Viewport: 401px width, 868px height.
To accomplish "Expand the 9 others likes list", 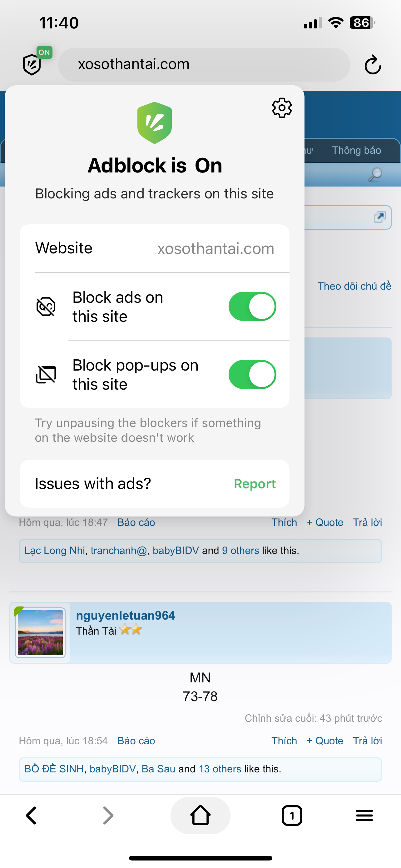I will click(x=240, y=551).
